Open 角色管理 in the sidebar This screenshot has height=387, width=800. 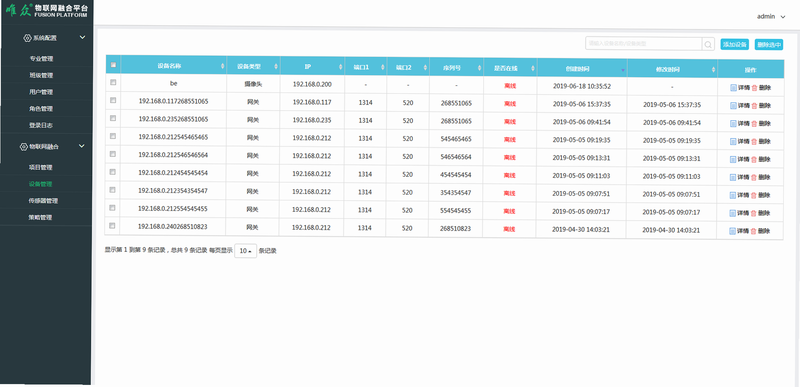click(x=41, y=109)
